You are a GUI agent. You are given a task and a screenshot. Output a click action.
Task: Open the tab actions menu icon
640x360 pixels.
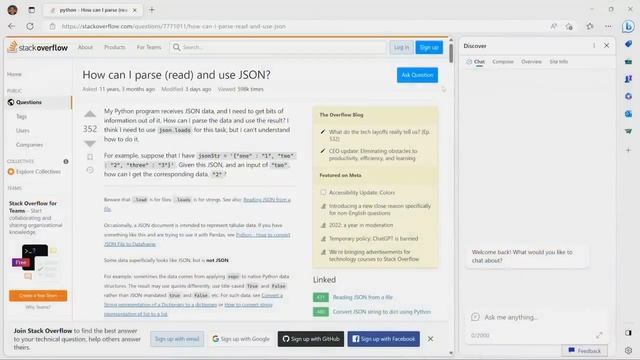(31, 10)
